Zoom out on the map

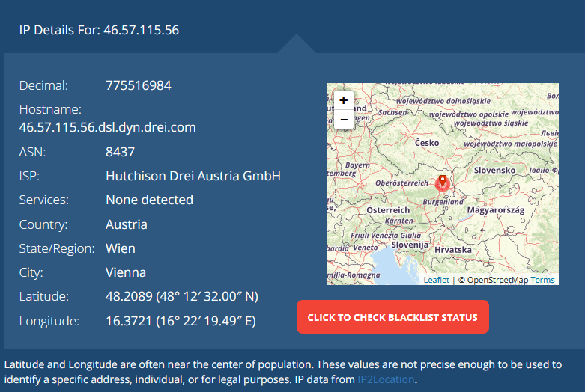click(343, 119)
